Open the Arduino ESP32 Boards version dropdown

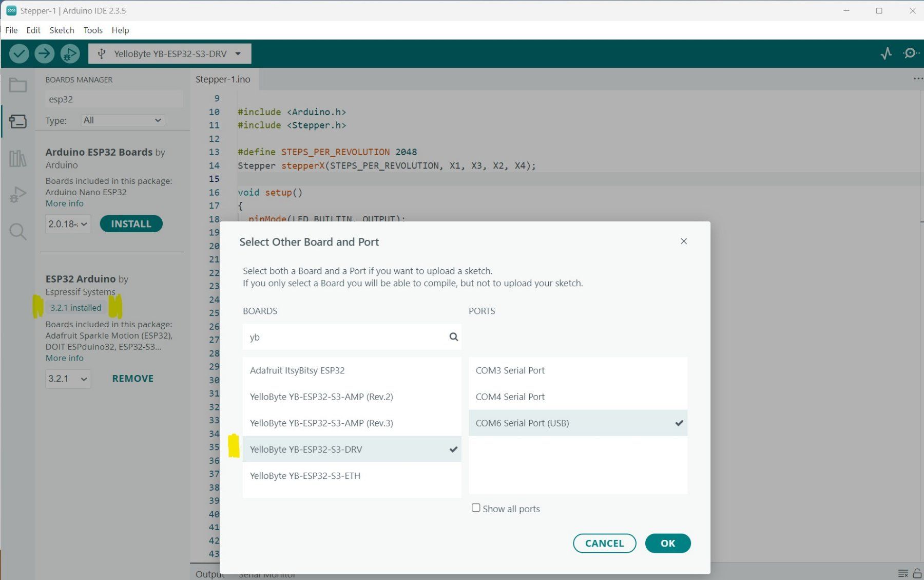point(68,224)
